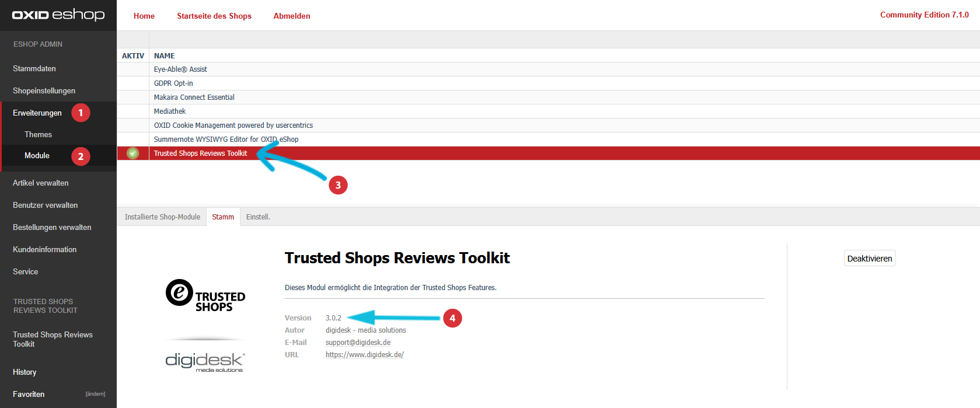980x408 pixels.
Task: Expand the Service menu
Action: point(26,271)
